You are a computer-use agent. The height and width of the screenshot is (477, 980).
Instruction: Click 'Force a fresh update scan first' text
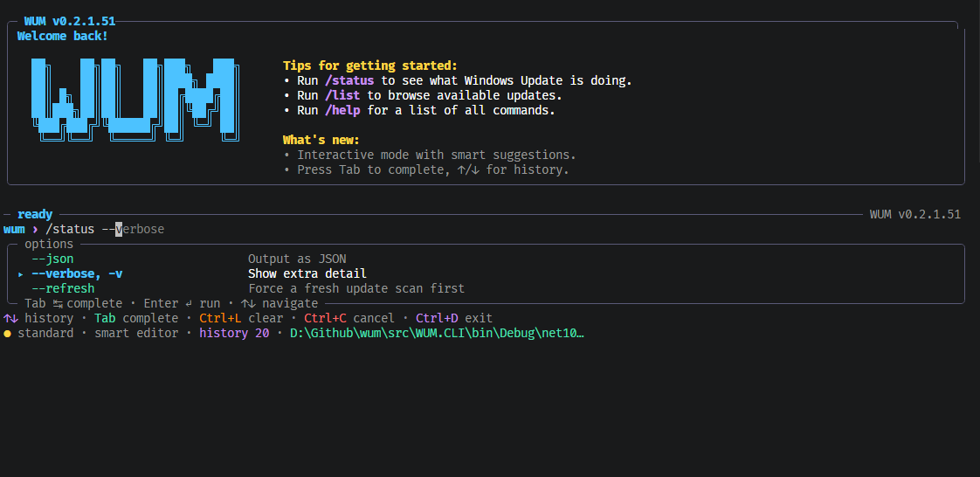[x=356, y=289]
